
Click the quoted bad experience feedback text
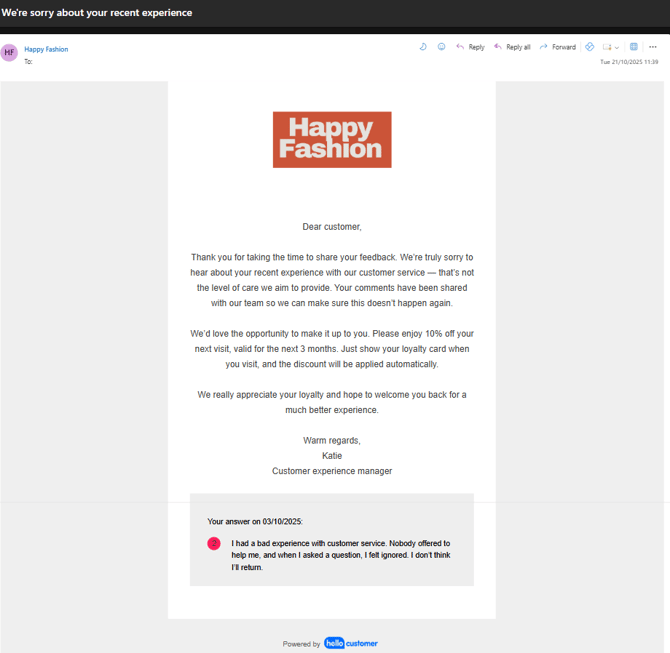tap(340, 555)
